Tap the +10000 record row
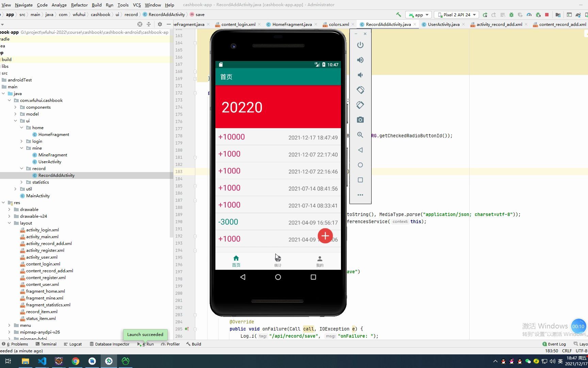 pos(278,137)
